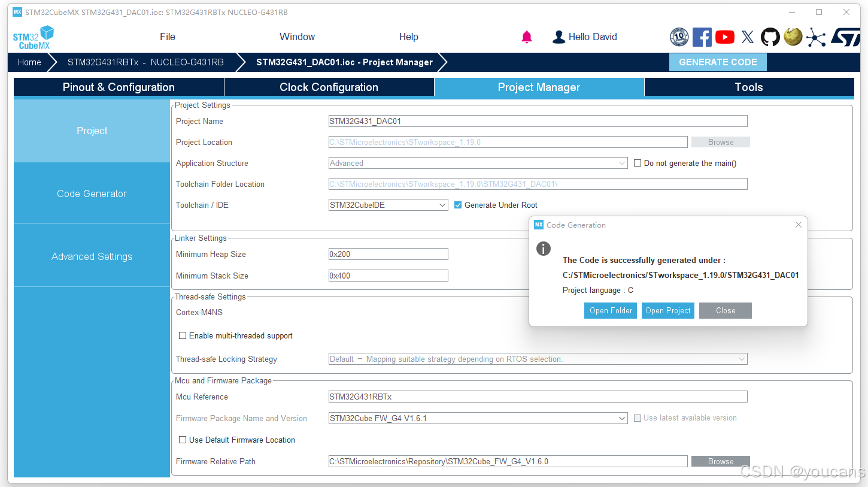Image resolution: width=868 pixels, height=487 pixels.
Task: Open the X (Twitter) icon link
Action: tap(748, 37)
